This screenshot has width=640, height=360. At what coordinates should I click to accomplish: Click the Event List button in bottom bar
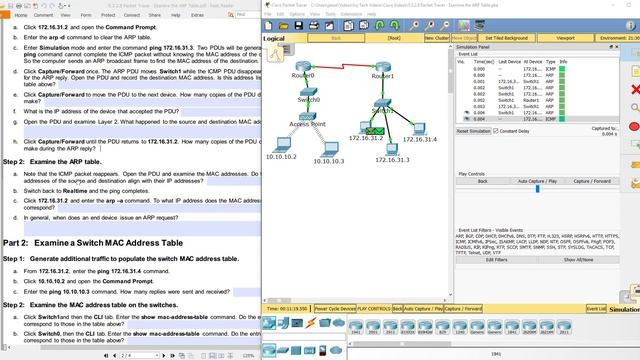596,309
